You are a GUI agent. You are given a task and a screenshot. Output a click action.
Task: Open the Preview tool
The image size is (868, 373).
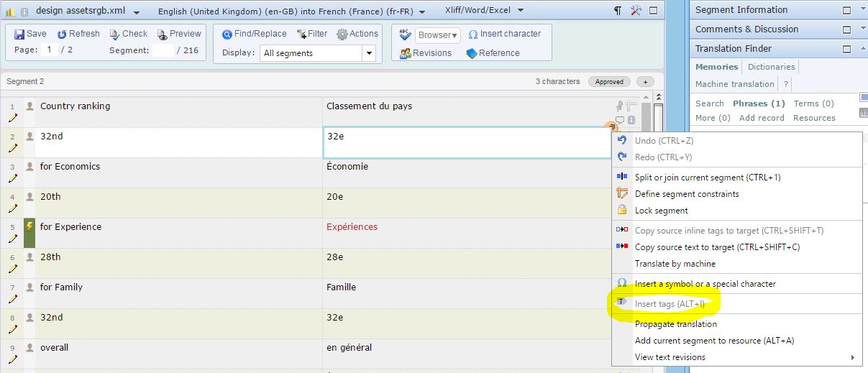(x=179, y=34)
